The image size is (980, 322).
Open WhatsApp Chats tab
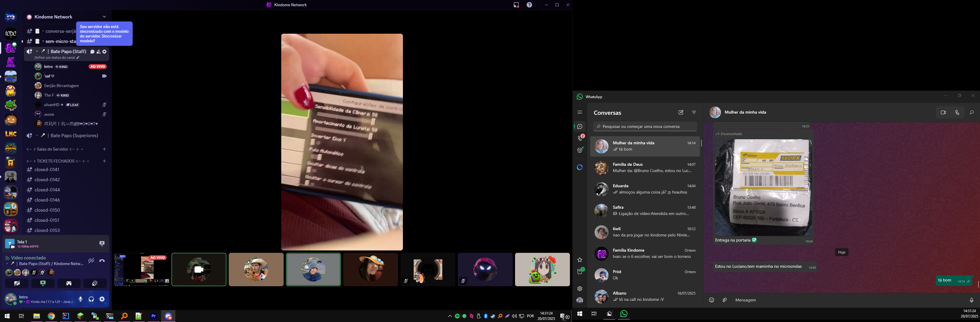pyautogui.click(x=580, y=127)
